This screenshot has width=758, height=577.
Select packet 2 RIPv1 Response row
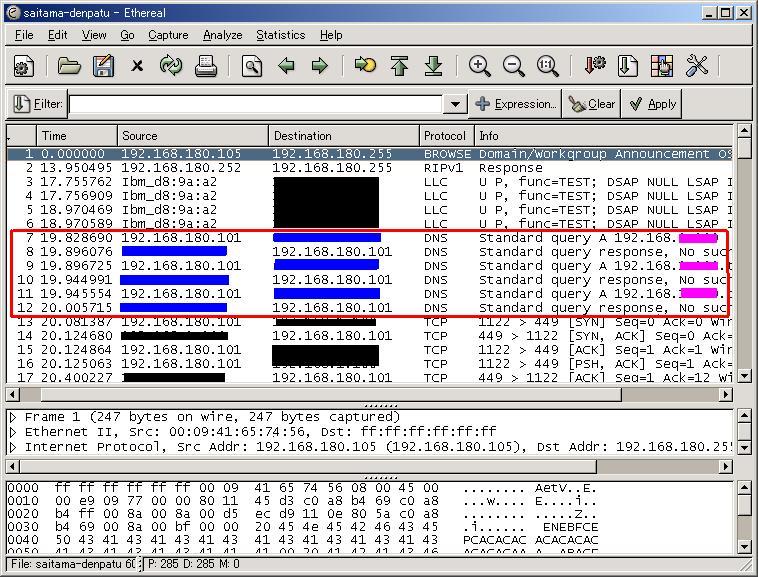[370, 168]
